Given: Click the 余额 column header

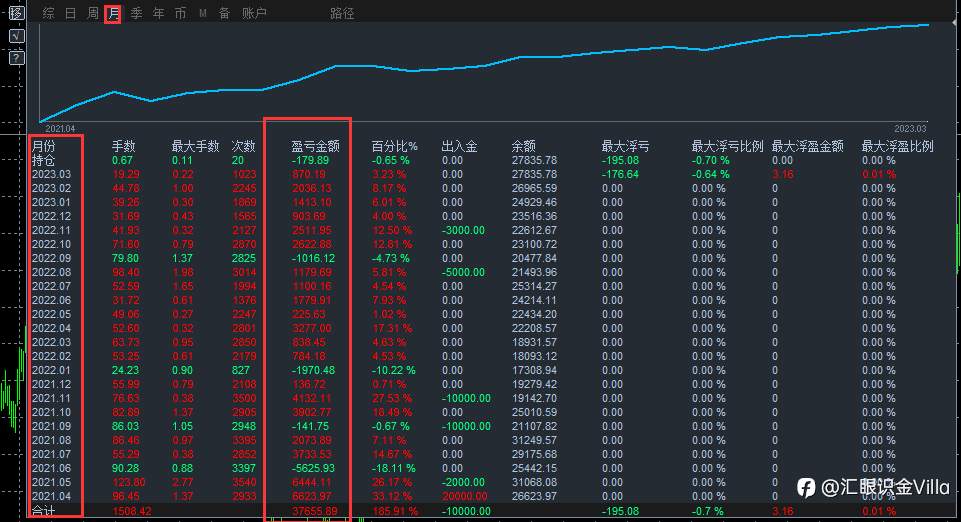Looking at the screenshot, I should coord(523,146).
